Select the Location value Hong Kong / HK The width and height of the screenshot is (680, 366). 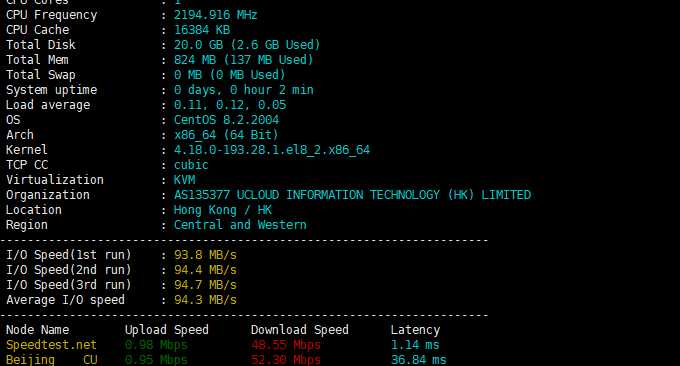tap(222, 210)
